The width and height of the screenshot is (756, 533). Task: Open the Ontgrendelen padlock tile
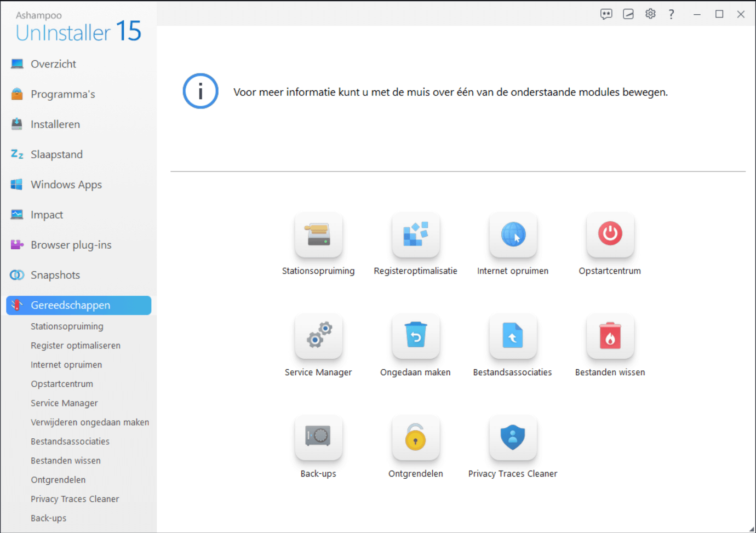[x=416, y=437]
